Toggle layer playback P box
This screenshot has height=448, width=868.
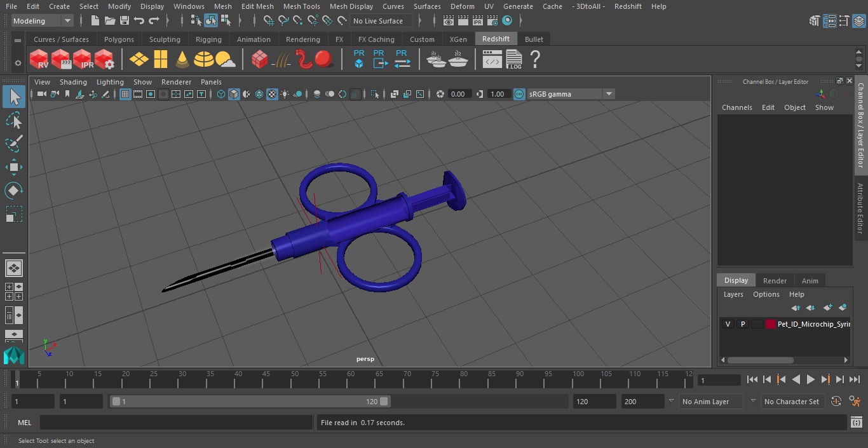point(742,324)
